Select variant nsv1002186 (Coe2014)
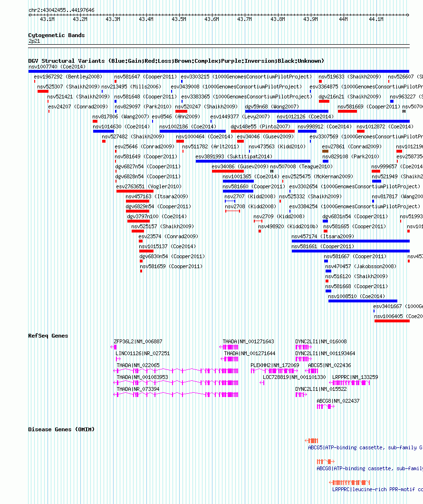The image size is (423, 504). [188, 126]
